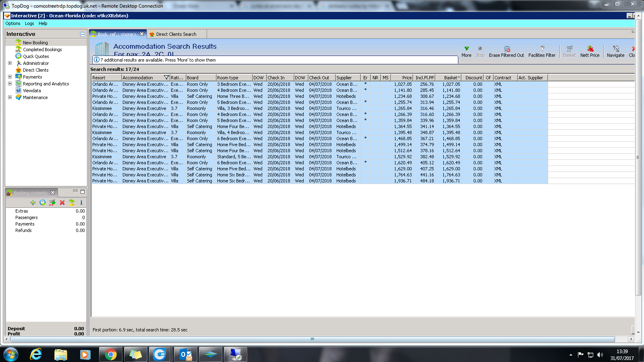Image resolution: width=644 pixels, height=362 pixels.
Task: Click the basket cart icon in Booking contents
Action: (x=52, y=203)
